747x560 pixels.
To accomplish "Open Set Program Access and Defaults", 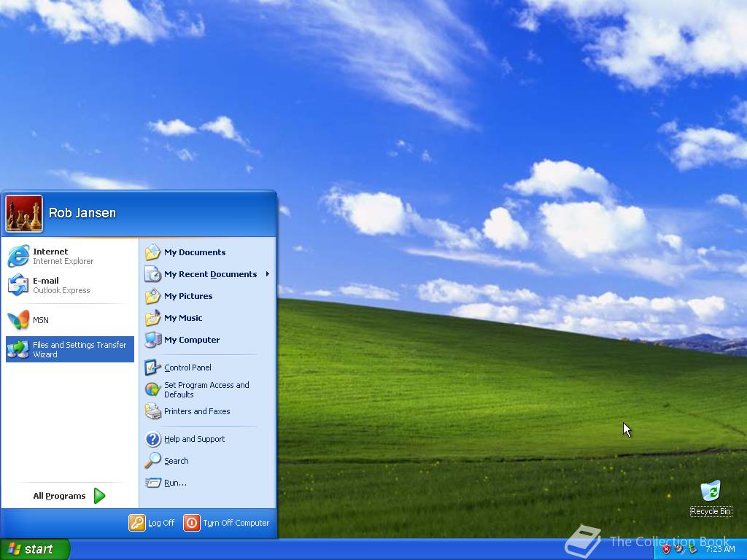I will 207,389.
